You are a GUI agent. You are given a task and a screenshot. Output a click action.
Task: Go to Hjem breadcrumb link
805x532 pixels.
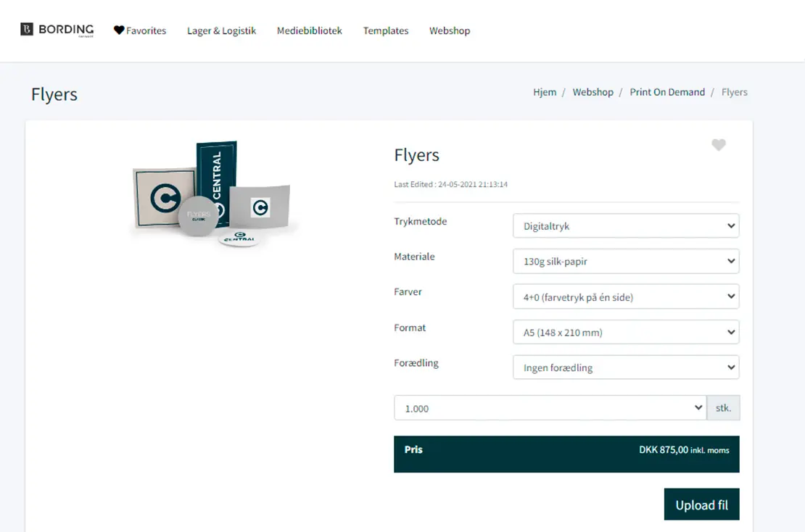pos(545,92)
